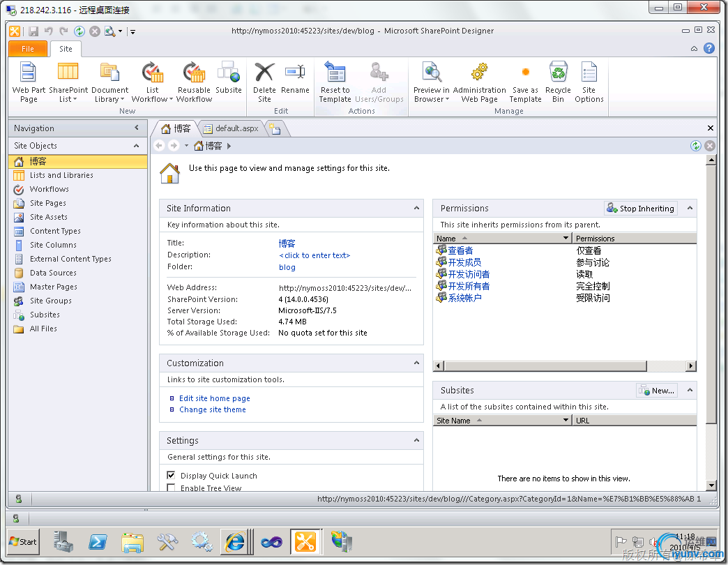Screen dimensions: 728x565
Task: Click the Rename ribbon icon
Action: (295, 77)
